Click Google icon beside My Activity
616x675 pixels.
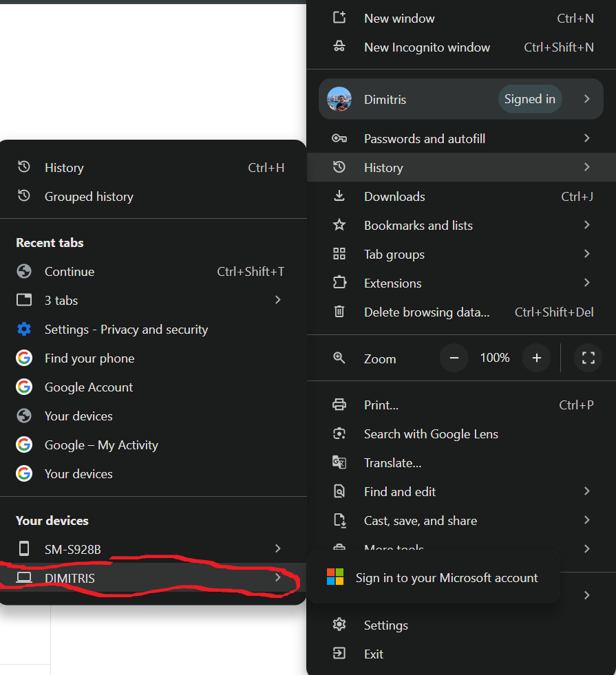(x=24, y=444)
